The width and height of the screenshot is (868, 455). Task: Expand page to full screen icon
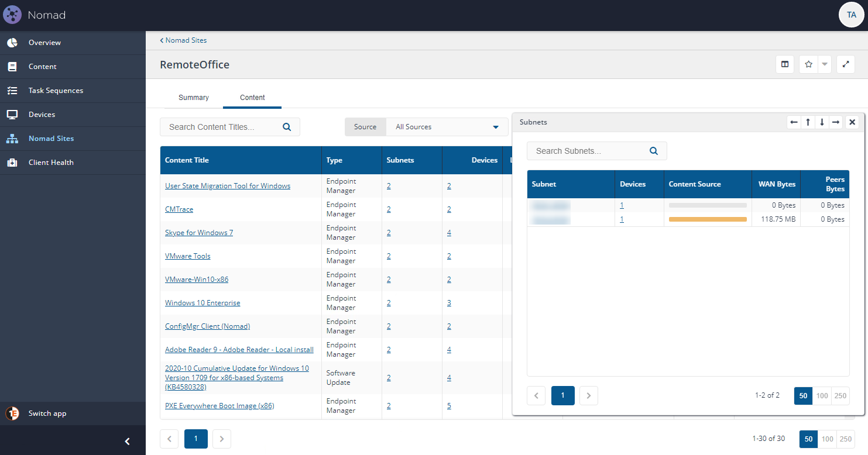[846, 64]
